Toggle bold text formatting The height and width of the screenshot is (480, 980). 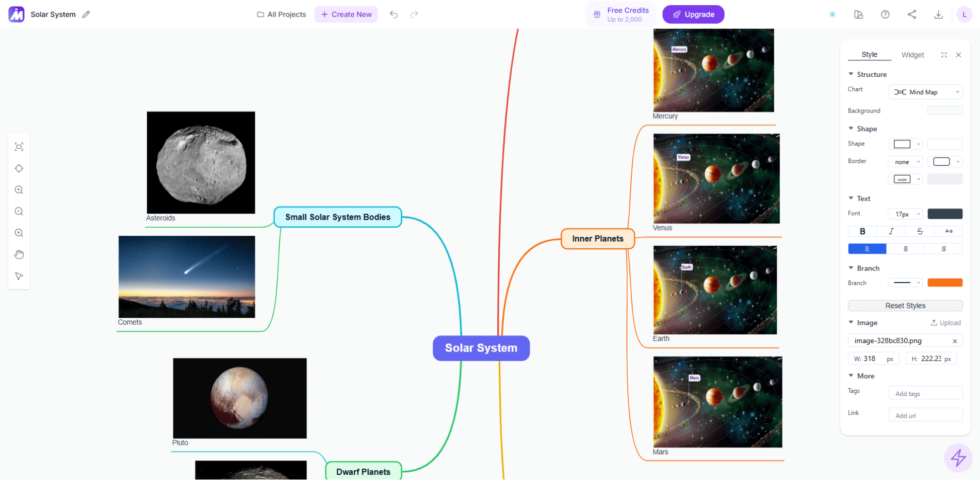click(x=862, y=231)
